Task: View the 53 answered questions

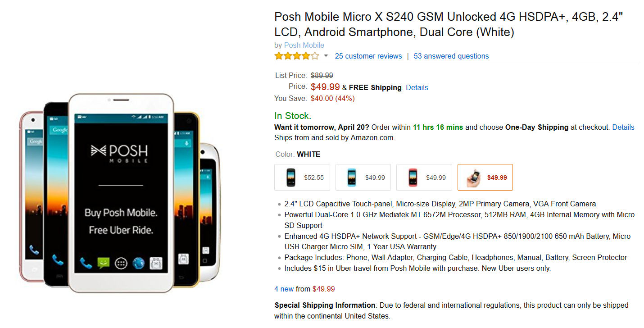Action: click(451, 56)
